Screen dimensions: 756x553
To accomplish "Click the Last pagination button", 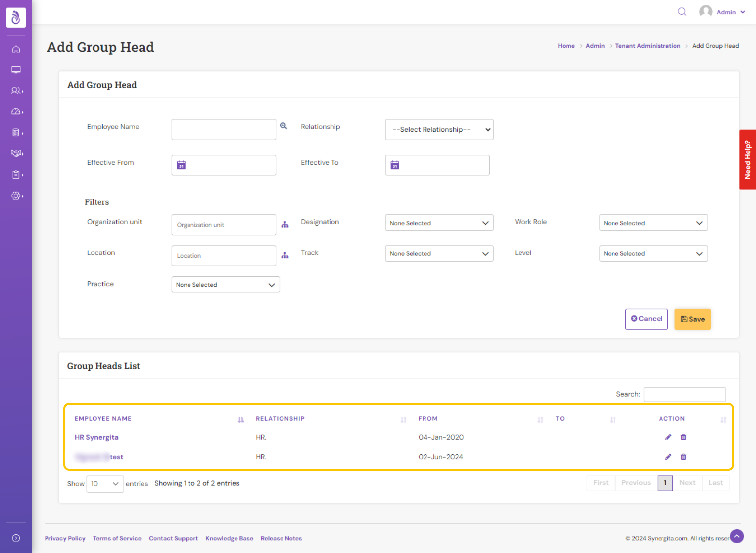I will (x=715, y=483).
